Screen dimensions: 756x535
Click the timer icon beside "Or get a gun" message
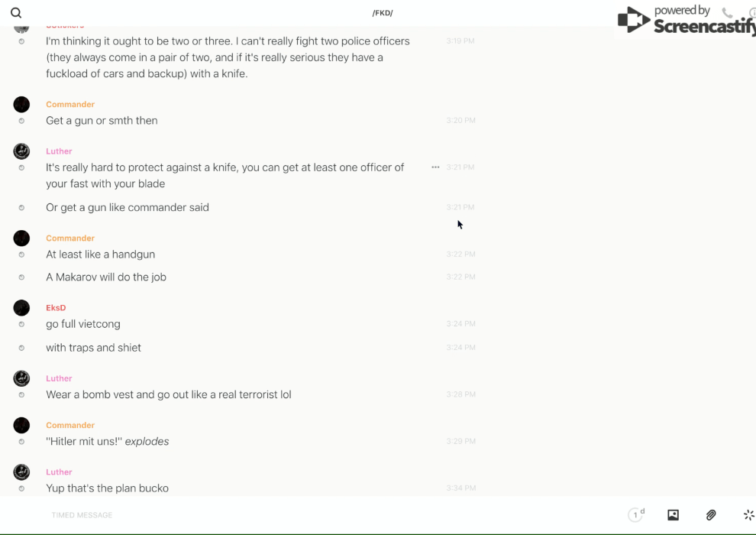[x=21, y=208]
